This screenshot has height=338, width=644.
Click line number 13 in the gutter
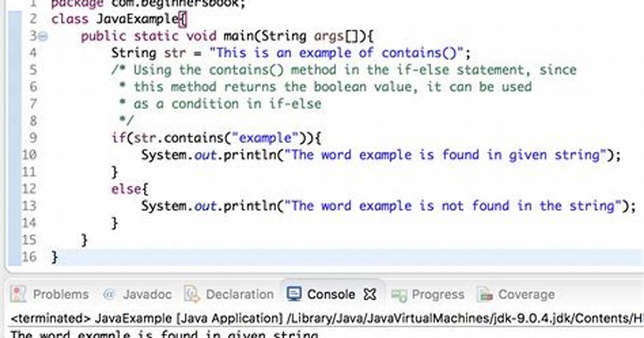coord(29,206)
